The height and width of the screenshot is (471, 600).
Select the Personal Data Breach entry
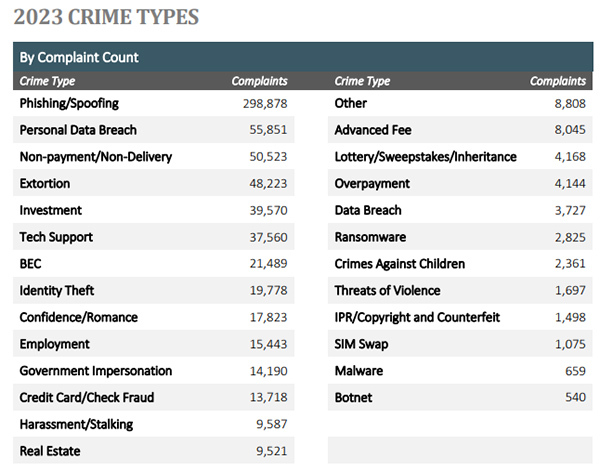pos(78,130)
